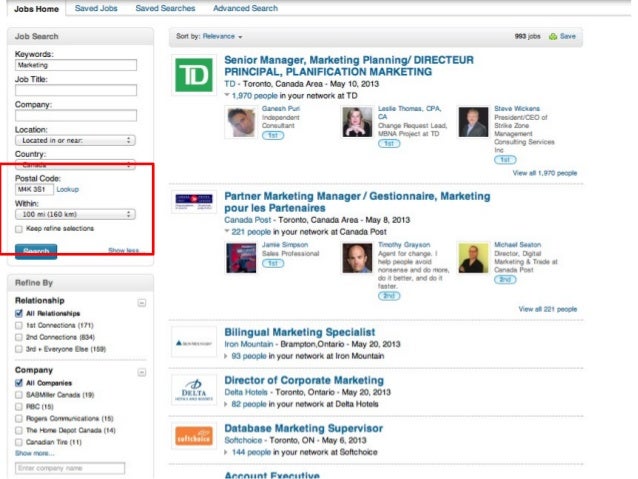Check 3rd + Everyone Else filter
Image resolution: width=638 pixels, height=479 pixels.
(19, 349)
